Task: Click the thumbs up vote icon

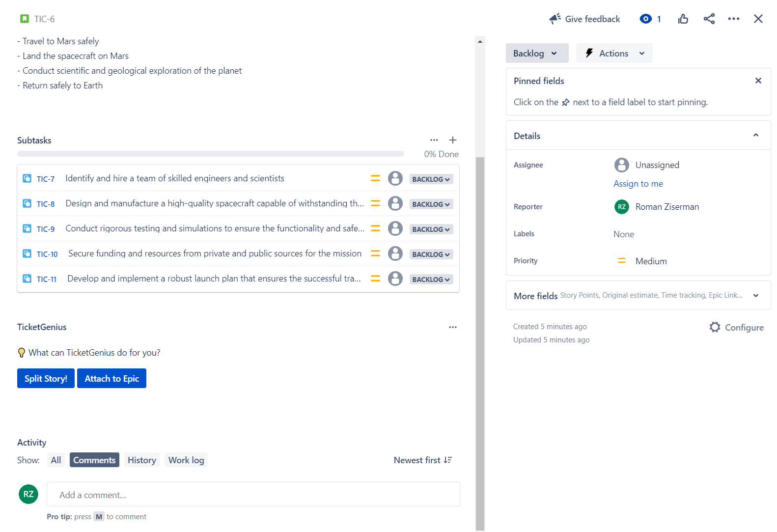Action: tap(683, 19)
